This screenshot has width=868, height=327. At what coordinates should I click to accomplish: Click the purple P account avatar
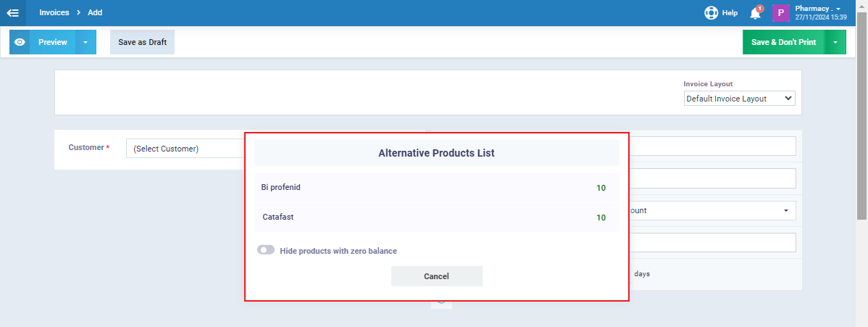pos(781,13)
